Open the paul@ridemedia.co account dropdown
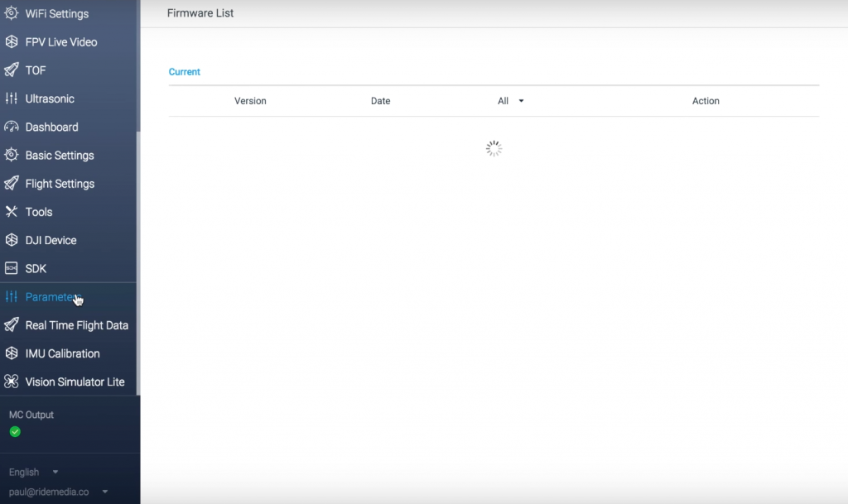This screenshot has height=504, width=848. pyautogui.click(x=59, y=492)
